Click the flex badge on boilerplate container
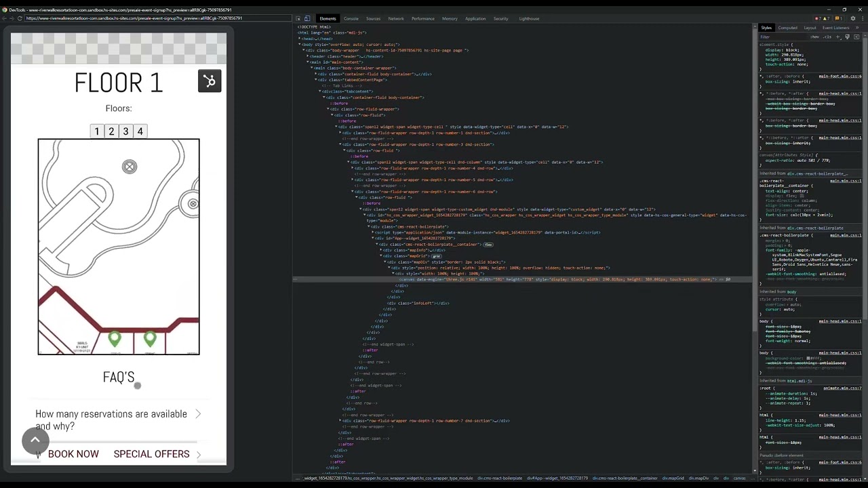Image resolution: width=868 pixels, height=488 pixels. [x=488, y=245]
